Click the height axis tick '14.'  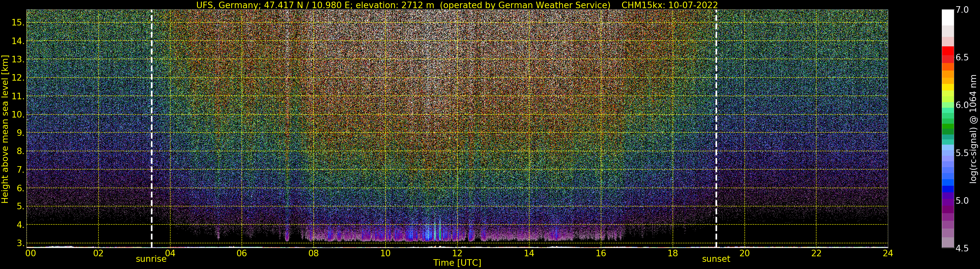coord(18,41)
